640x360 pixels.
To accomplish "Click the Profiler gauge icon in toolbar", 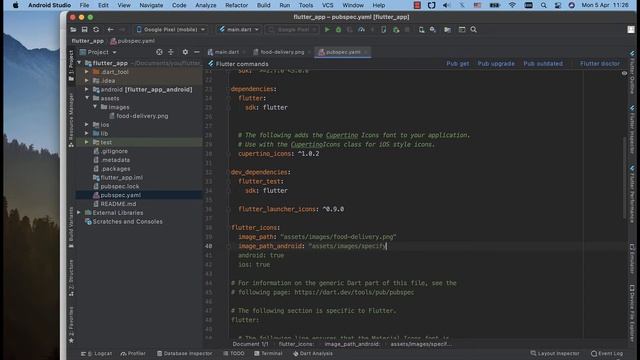I will 361,29.
